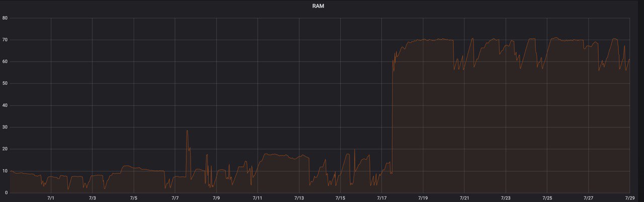Click the 20 value on y-axis
The image size is (644, 202).
pos(5,149)
